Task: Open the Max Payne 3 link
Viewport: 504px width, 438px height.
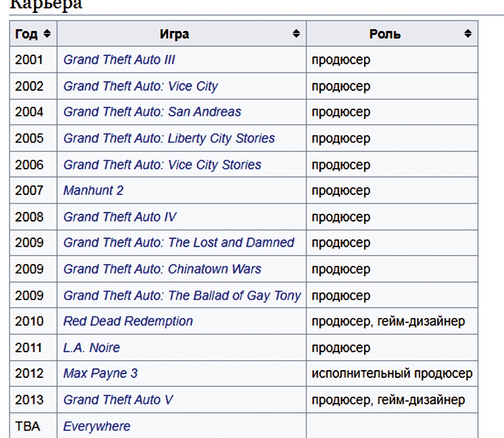Action: click(x=100, y=374)
